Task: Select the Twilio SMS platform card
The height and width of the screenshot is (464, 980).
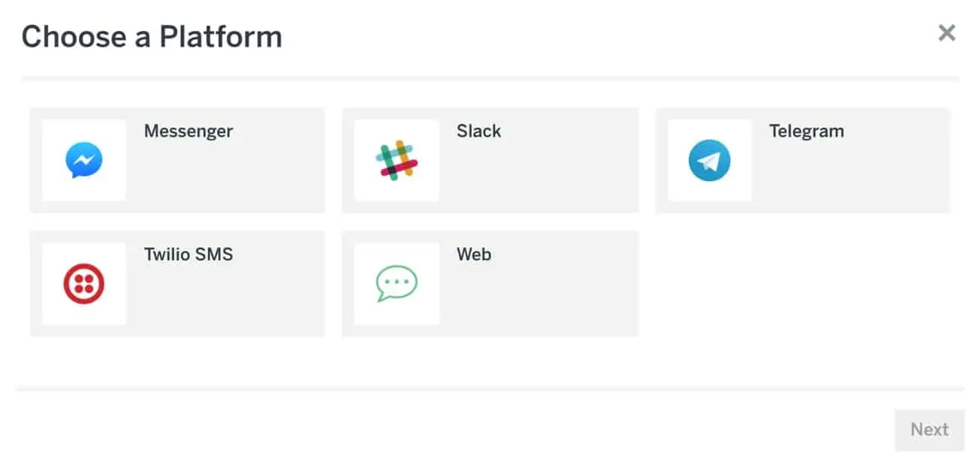Action: click(226, 298)
